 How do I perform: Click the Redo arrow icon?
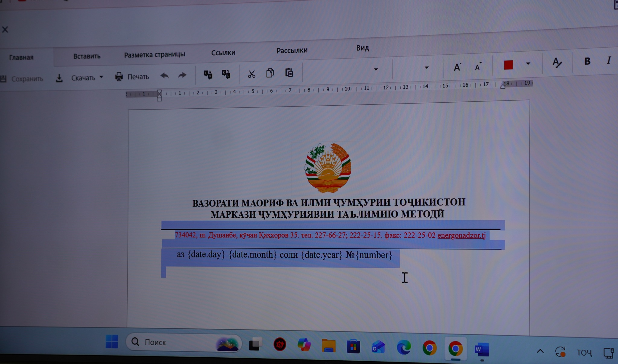click(x=182, y=75)
